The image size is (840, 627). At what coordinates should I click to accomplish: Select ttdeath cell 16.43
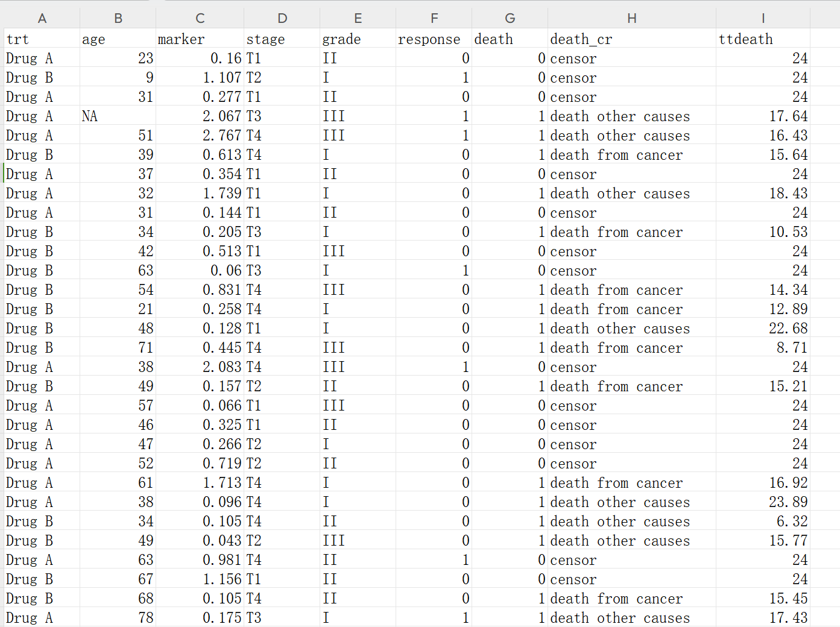[763, 135]
